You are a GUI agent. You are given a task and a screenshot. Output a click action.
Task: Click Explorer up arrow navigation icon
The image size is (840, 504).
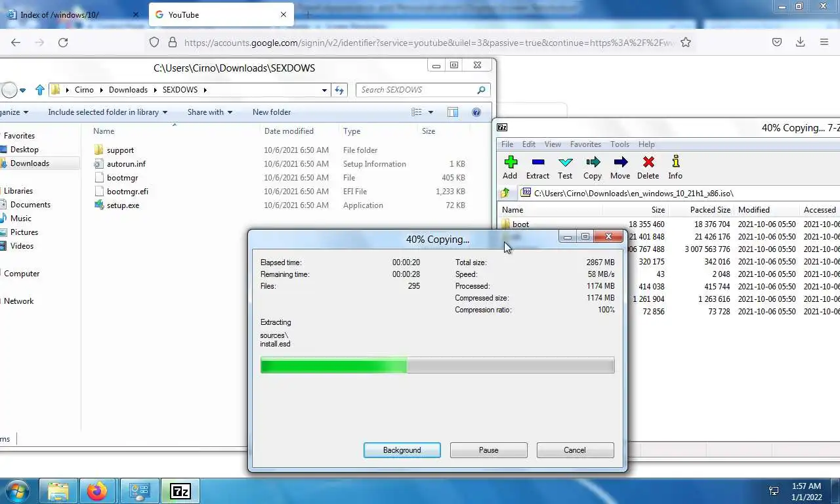coord(40,90)
